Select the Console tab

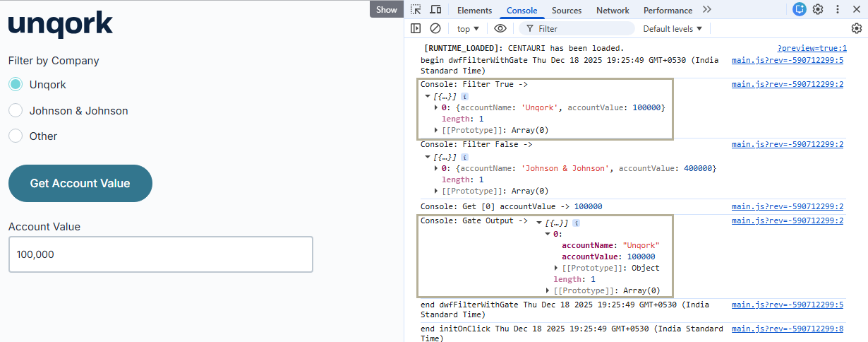pos(522,10)
